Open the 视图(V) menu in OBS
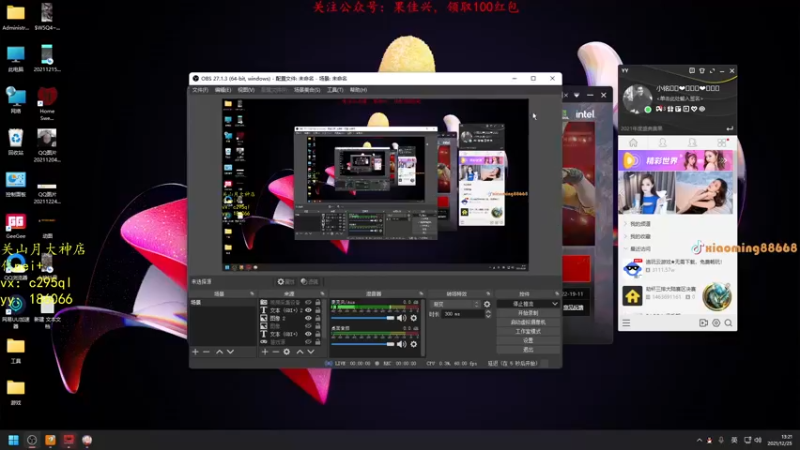The width and height of the screenshot is (800, 450). click(x=246, y=90)
